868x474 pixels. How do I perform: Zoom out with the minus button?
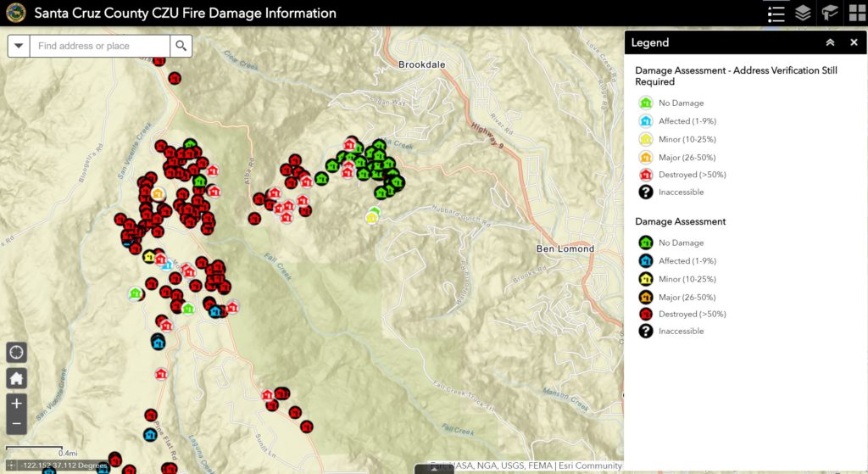click(x=17, y=424)
